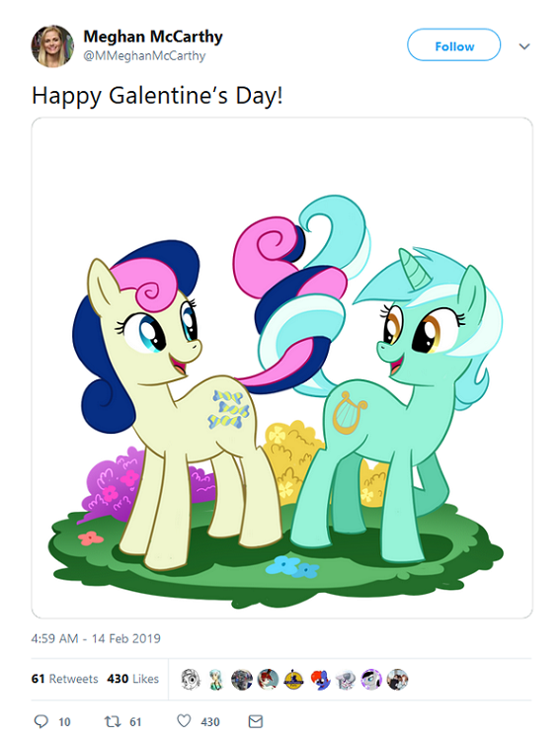This screenshot has height=742, width=560.
Task: Click the first liker avatar with sketch pony
Action: click(x=191, y=680)
